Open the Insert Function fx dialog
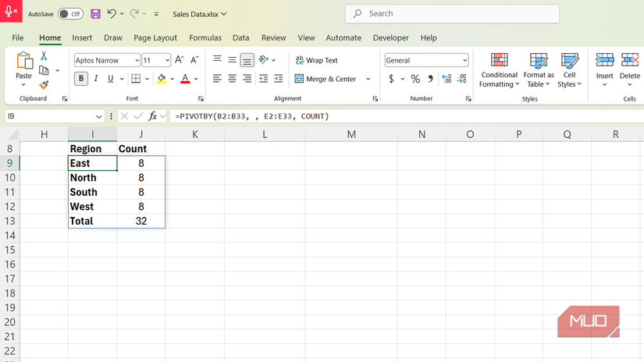This screenshot has width=644, height=362. click(152, 116)
